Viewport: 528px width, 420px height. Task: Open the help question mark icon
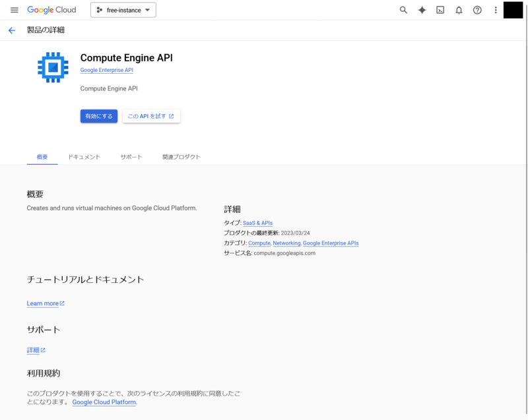pos(477,10)
